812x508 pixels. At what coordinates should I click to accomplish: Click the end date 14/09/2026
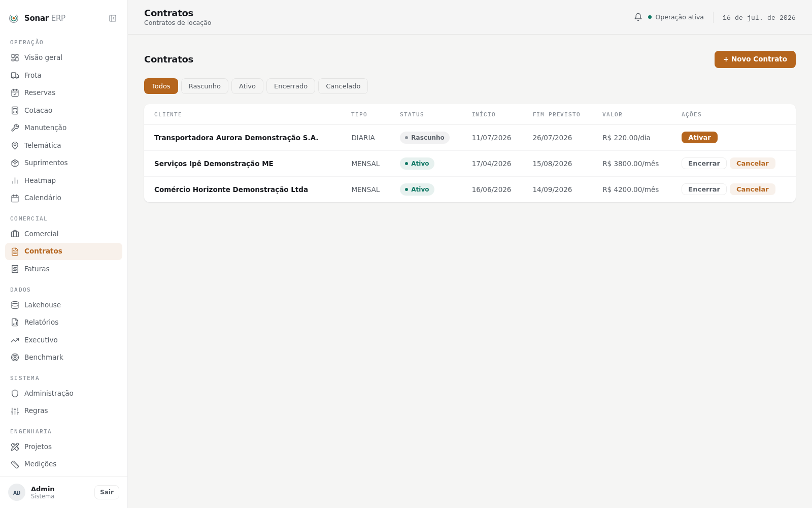pyautogui.click(x=552, y=189)
